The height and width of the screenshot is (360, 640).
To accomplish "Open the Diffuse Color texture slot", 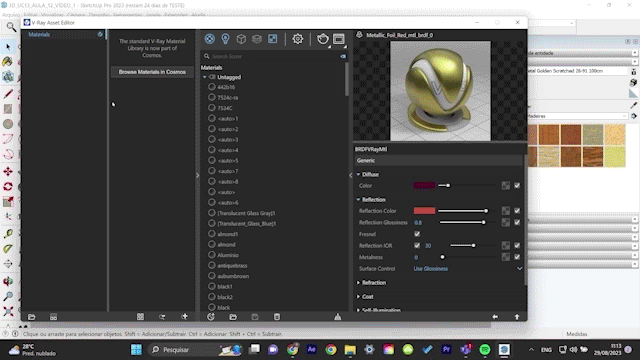I will click(506, 186).
